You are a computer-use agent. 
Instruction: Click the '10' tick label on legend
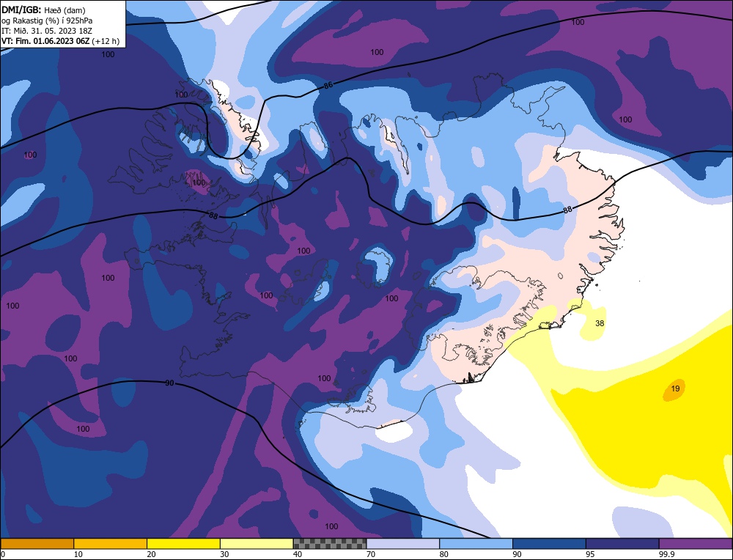pos(78,554)
